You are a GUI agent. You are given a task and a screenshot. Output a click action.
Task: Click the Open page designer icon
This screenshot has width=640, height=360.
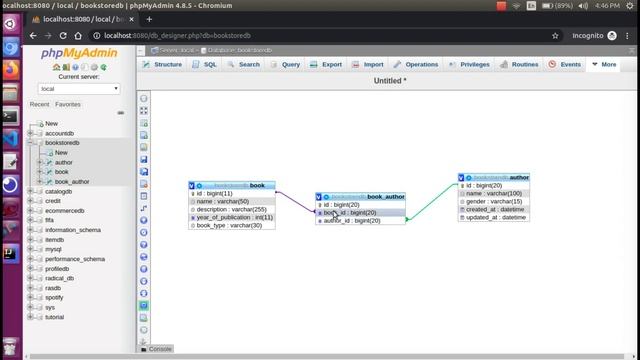click(x=144, y=147)
